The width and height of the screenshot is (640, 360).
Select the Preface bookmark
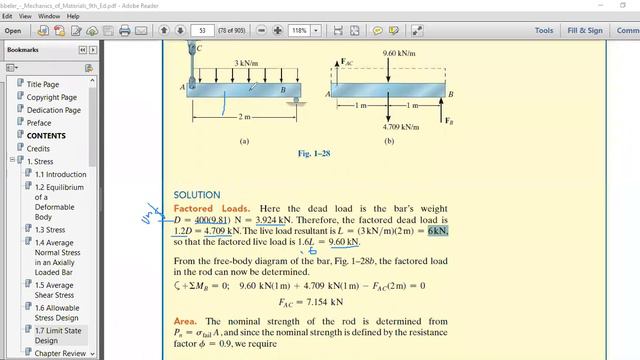point(39,123)
